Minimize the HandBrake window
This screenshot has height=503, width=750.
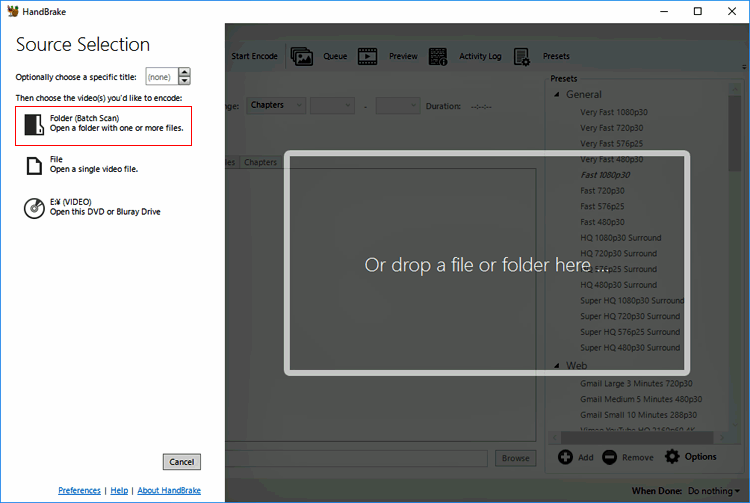664,11
